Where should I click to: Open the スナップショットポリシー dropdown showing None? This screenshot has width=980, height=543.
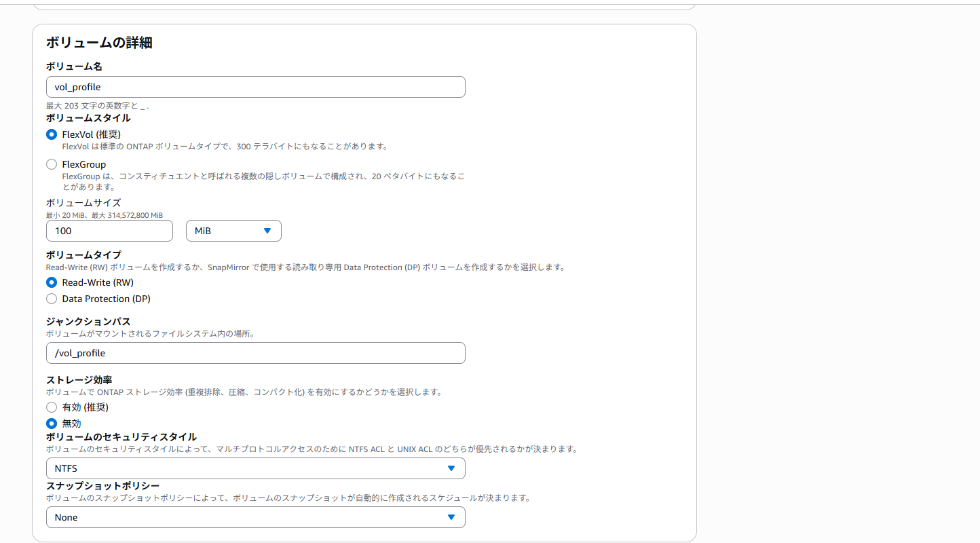255,517
